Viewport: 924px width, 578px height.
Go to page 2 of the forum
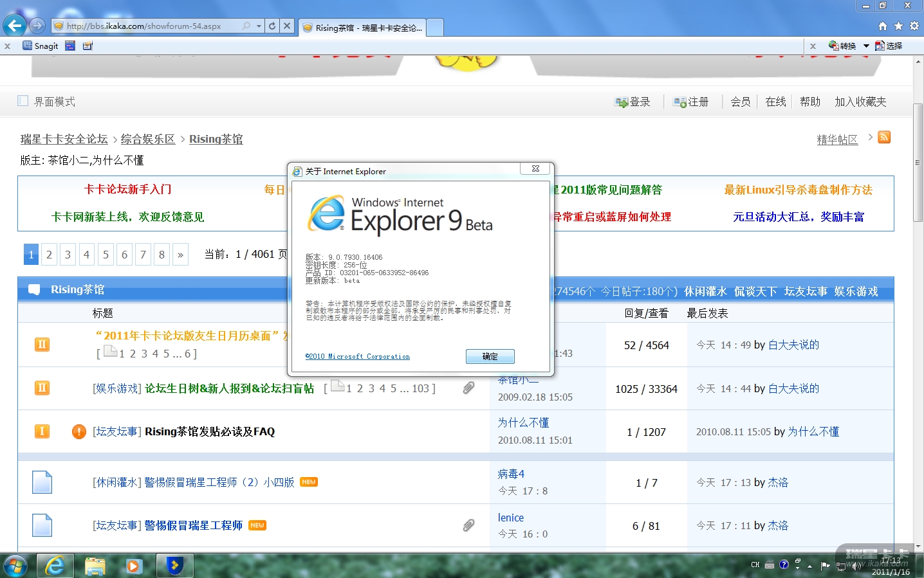tap(49, 255)
